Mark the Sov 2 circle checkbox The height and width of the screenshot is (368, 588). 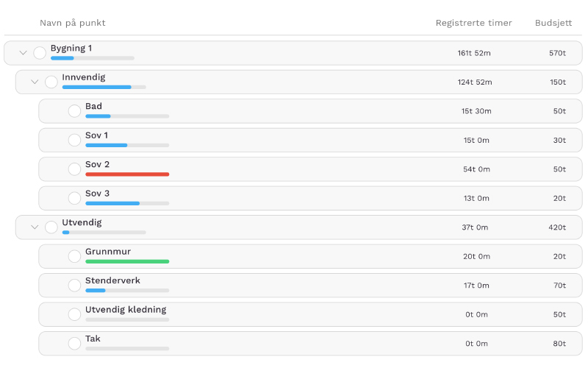tap(74, 169)
